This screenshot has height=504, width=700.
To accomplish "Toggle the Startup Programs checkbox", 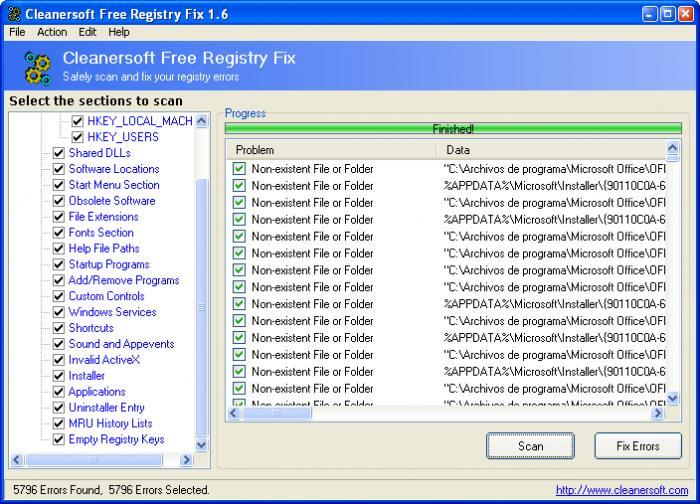I will (x=58, y=264).
